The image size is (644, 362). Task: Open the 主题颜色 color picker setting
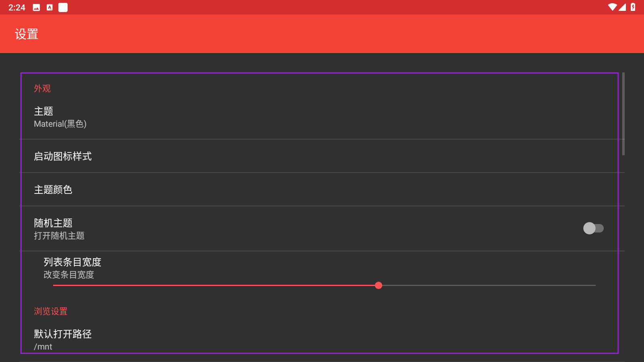click(322, 189)
